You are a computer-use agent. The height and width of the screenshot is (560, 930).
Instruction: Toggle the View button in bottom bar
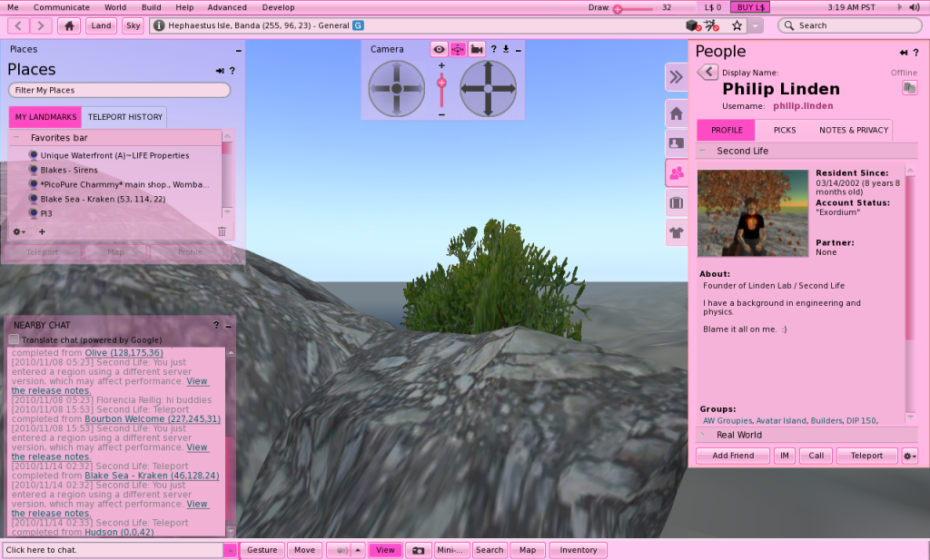385,550
